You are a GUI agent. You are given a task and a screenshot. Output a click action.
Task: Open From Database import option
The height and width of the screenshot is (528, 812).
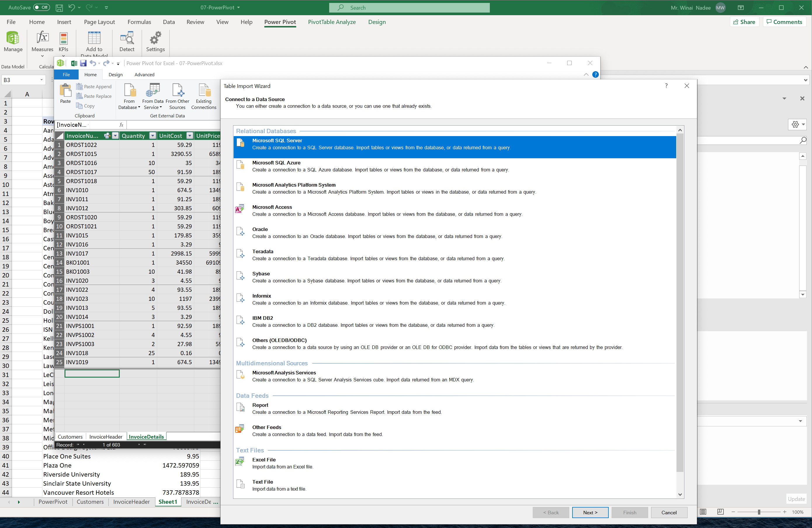[x=129, y=96]
